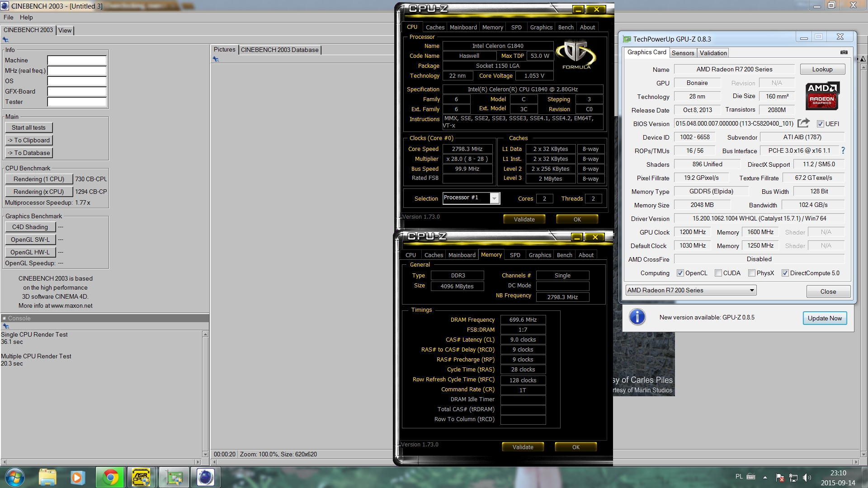Click Start all tests button
The height and width of the screenshot is (488, 868).
click(29, 127)
